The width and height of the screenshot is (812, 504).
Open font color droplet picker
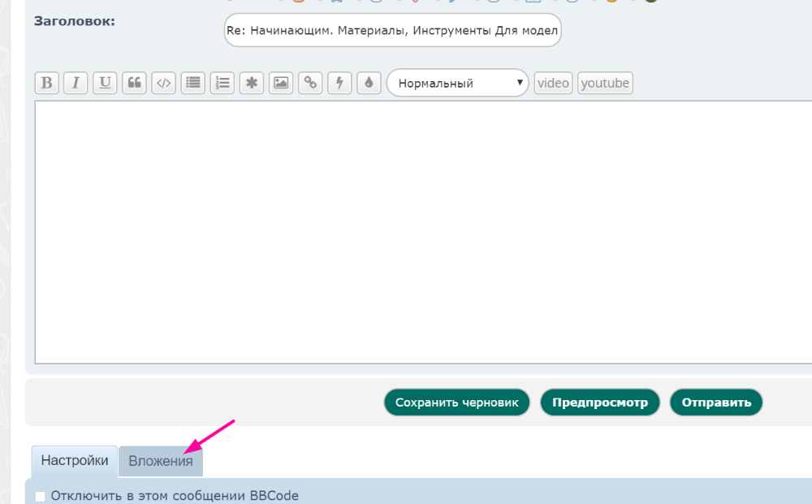point(369,83)
